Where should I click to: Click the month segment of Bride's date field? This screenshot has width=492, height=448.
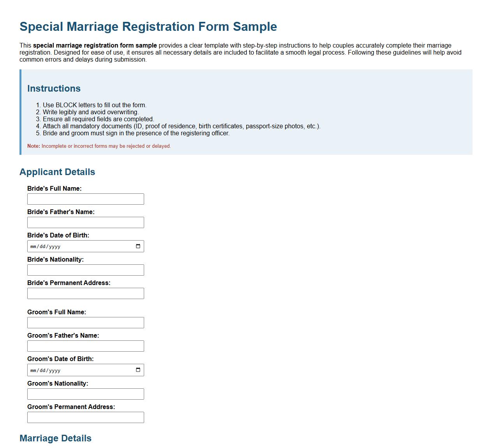33,246
